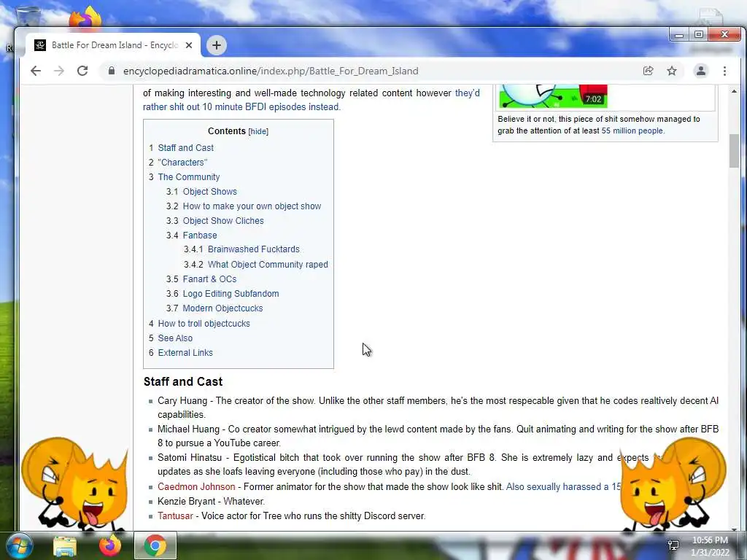Open How to make your own object show
This screenshot has width=747, height=560.
(x=252, y=206)
